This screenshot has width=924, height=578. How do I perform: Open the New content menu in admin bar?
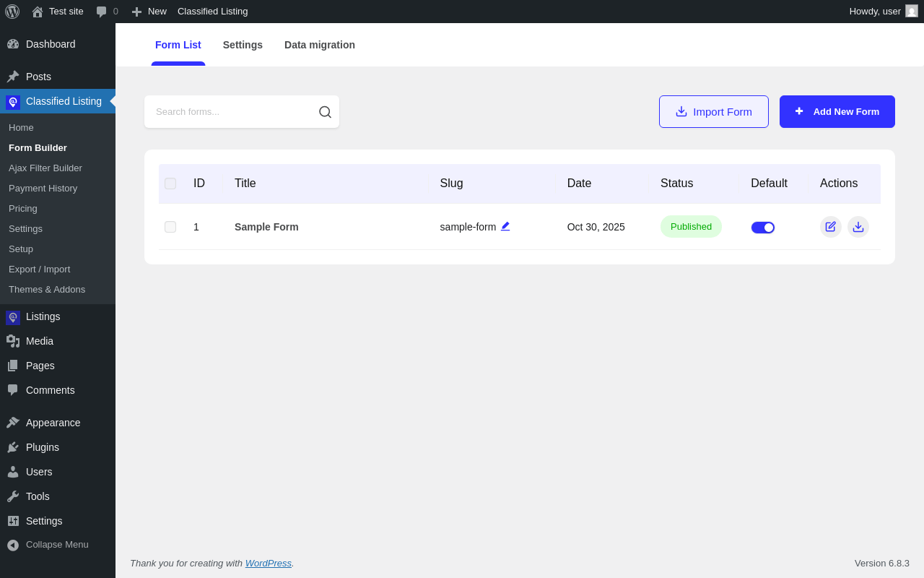tap(149, 12)
